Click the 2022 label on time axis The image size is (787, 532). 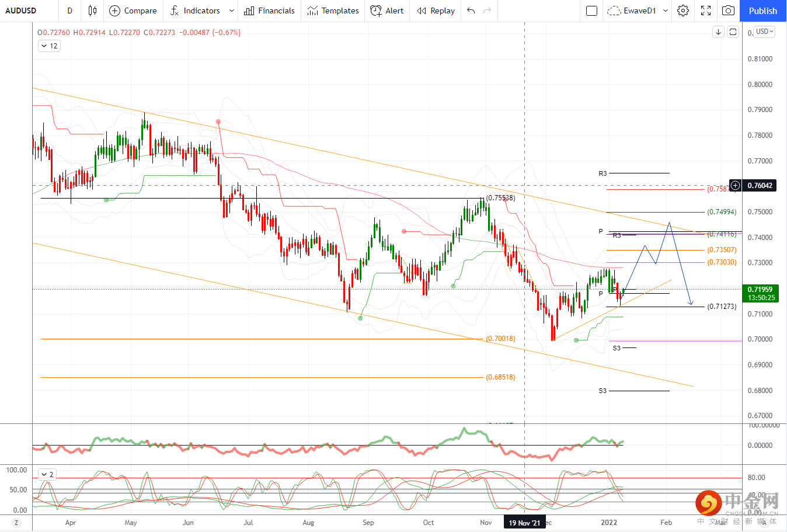tap(609, 523)
